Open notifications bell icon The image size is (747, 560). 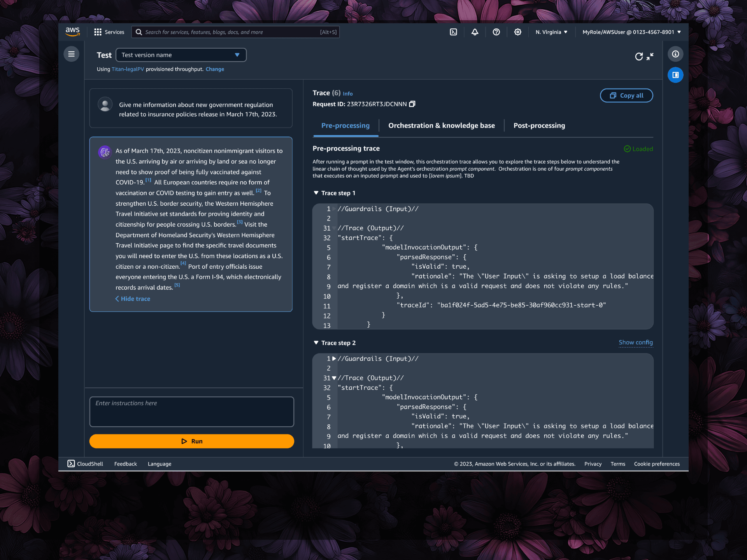pos(475,32)
